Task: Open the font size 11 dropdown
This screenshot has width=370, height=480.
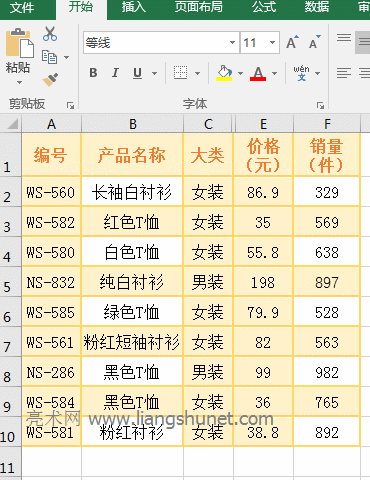Action: 272,42
